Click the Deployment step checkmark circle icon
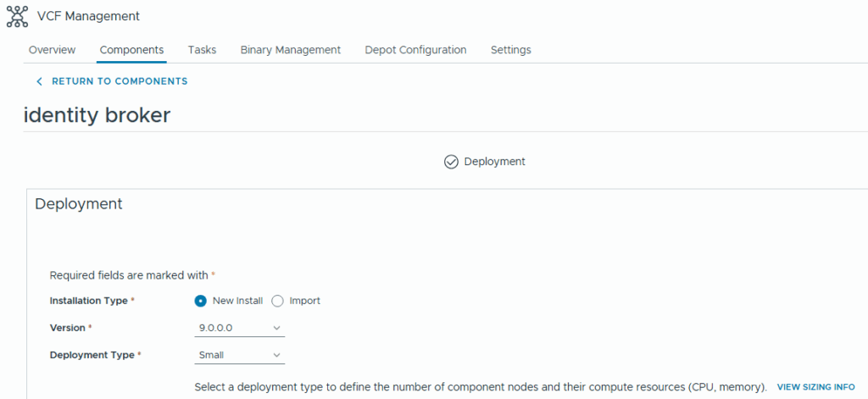Screen dimensions: 868x399 tap(451, 162)
